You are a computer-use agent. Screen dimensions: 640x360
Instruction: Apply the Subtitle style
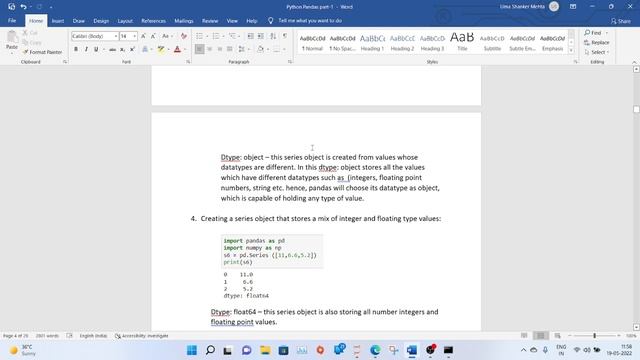492,42
